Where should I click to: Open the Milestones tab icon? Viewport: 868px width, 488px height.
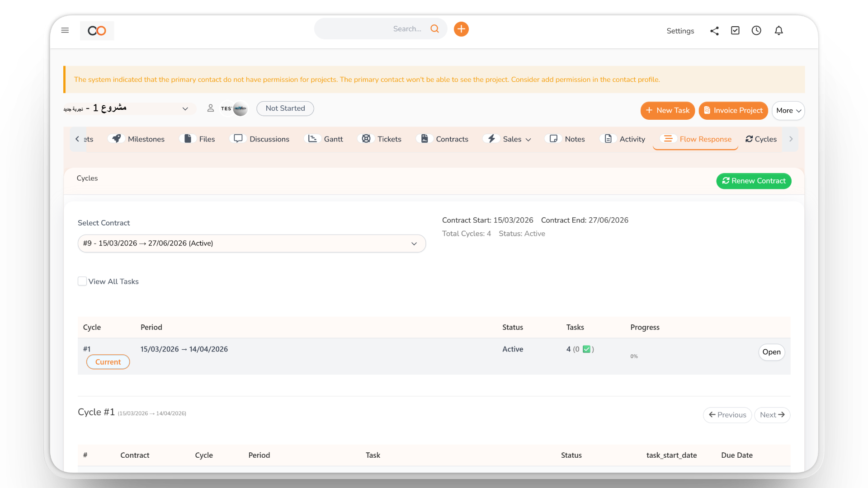tap(117, 139)
